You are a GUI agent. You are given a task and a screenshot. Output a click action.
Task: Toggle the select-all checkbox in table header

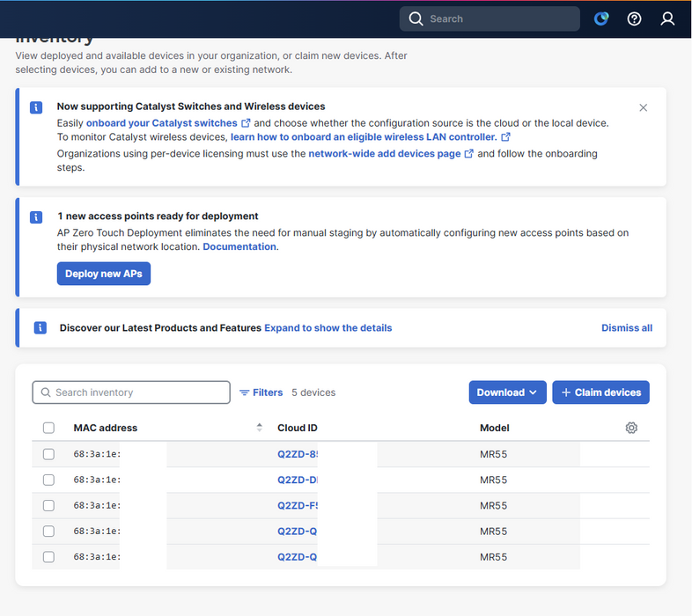[48, 428]
